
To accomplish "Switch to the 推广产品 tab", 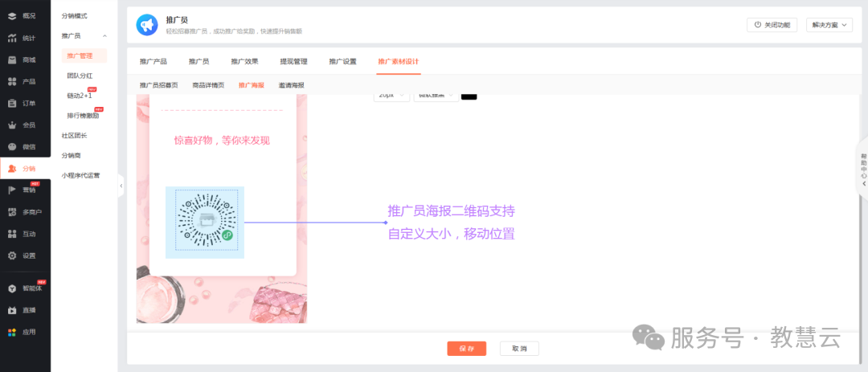I will (x=154, y=61).
